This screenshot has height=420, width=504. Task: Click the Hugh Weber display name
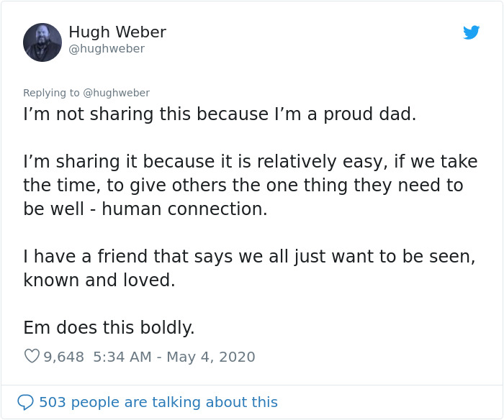pyautogui.click(x=117, y=32)
